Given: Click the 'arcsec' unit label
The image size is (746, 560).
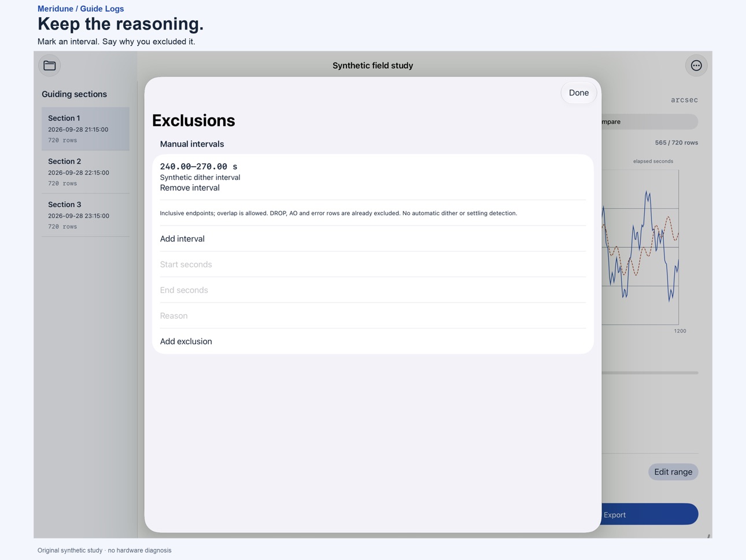Looking at the screenshot, I should [x=684, y=100].
